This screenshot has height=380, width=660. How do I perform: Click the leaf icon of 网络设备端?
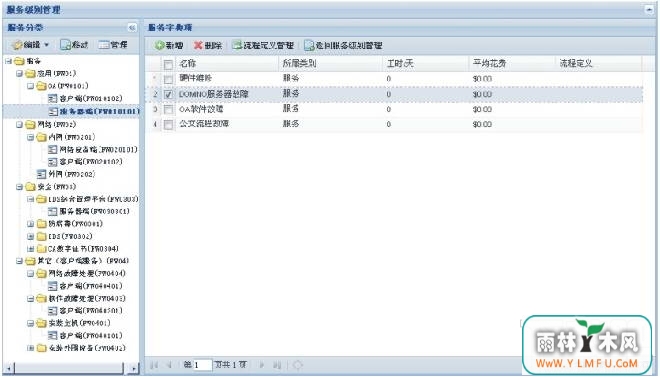(53, 149)
